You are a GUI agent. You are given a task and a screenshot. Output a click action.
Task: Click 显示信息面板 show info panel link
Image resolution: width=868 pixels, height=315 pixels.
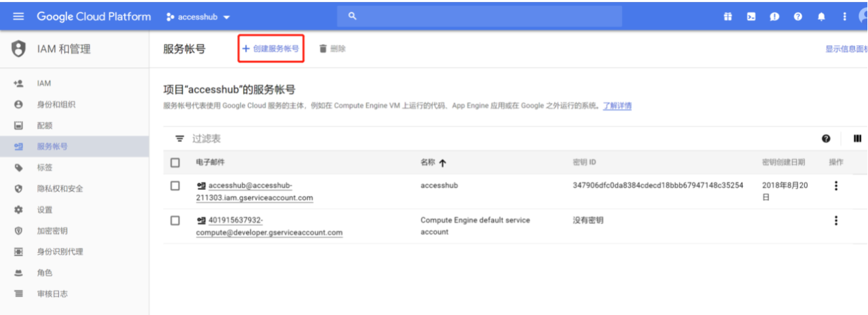(x=846, y=48)
